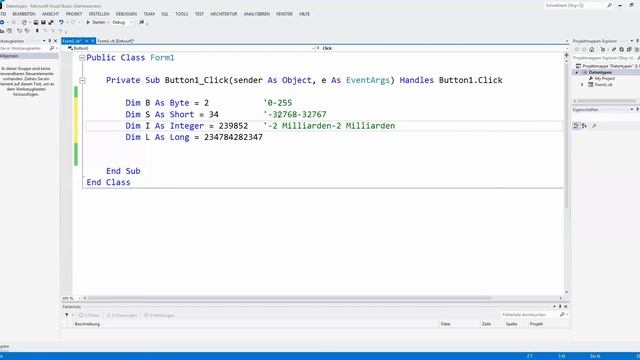Click the Categorized view icon in Properties
Viewport: 640px width, 360px height.
576,126
